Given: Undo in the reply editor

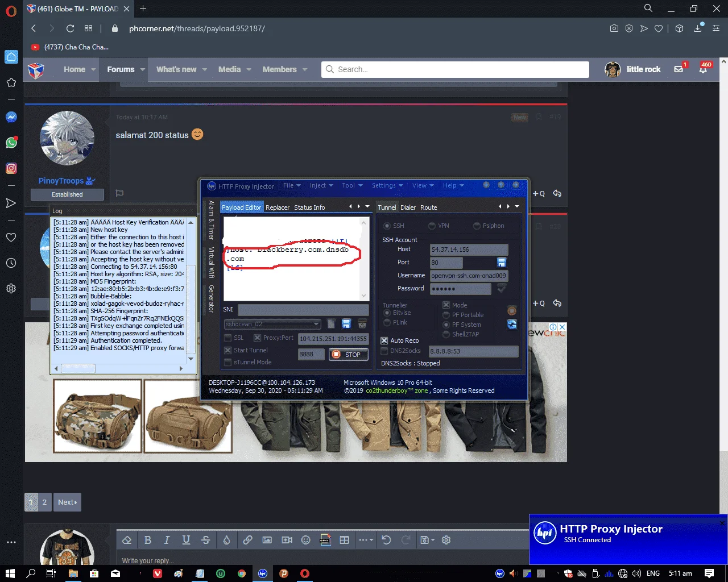Looking at the screenshot, I should coord(386,540).
